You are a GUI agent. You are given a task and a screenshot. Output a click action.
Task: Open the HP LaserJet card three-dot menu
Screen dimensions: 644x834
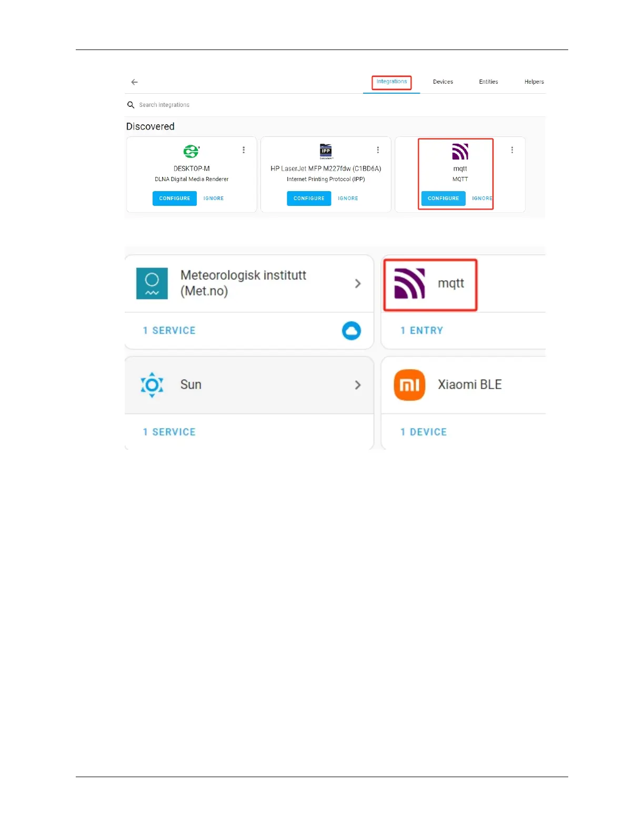tap(378, 150)
